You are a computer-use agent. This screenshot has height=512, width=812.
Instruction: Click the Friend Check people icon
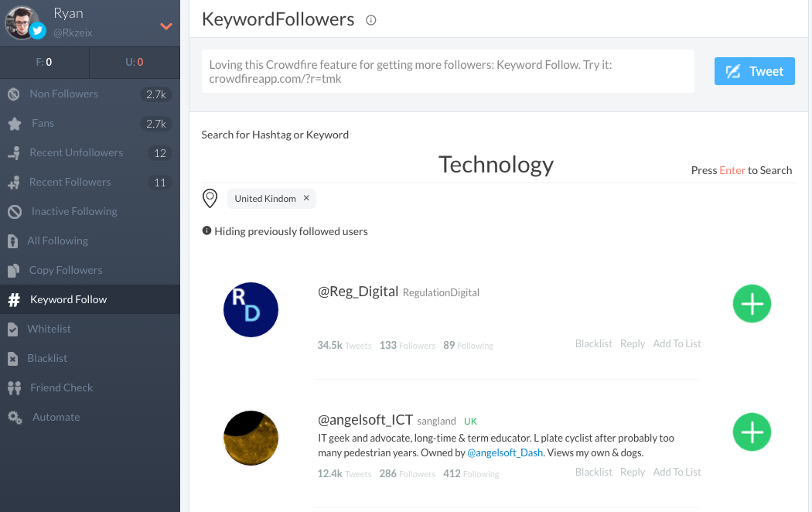15,387
